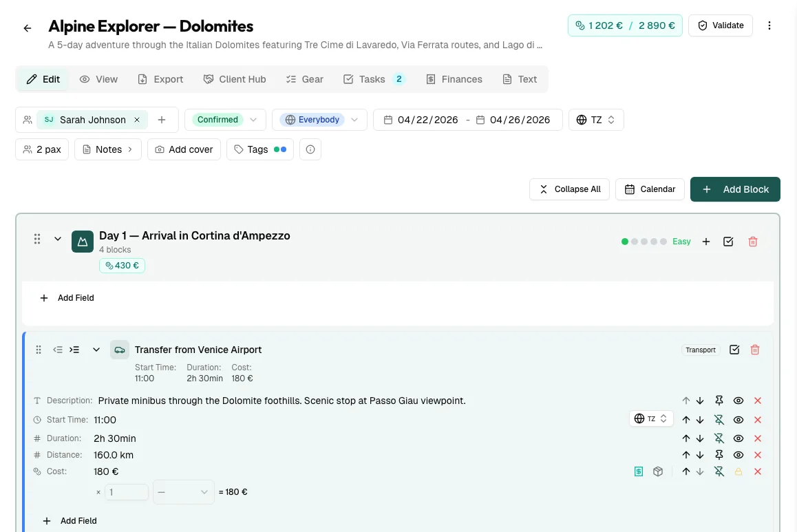The width and height of the screenshot is (797, 532).
Task: Hide the Description field with its eye toggle
Action: pyautogui.click(x=738, y=400)
